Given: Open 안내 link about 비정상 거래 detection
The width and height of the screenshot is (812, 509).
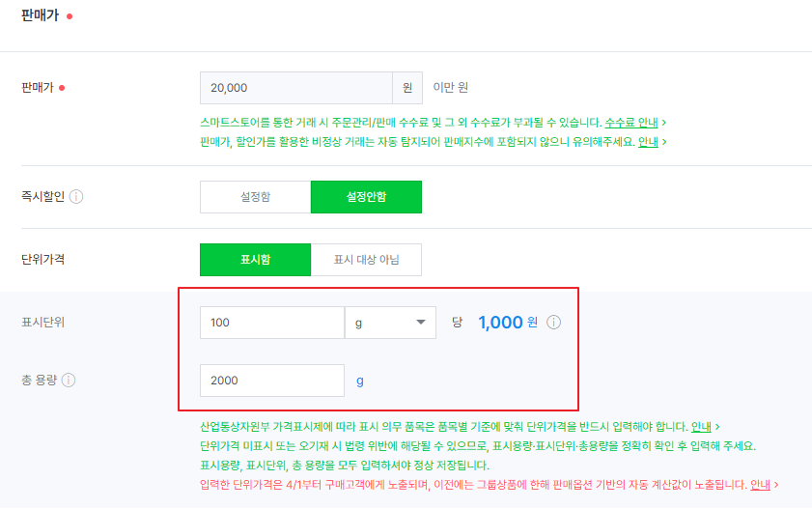Looking at the screenshot, I should (x=648, y=142).
